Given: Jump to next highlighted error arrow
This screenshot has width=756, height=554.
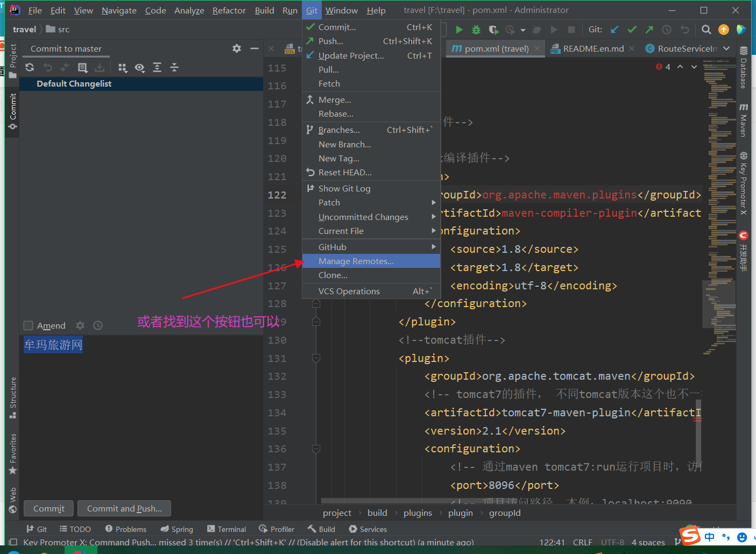Looking at the screenshot, I should [694, 67].
